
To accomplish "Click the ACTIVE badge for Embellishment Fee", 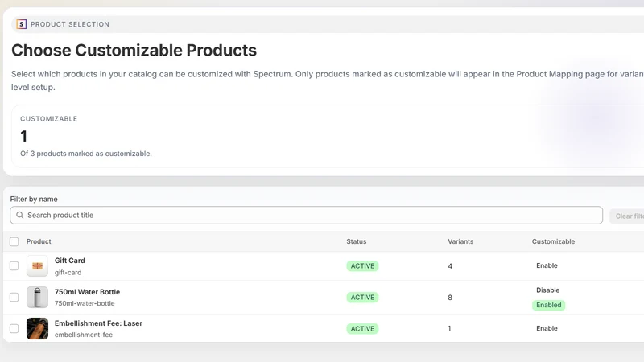I will coord(362,328).
